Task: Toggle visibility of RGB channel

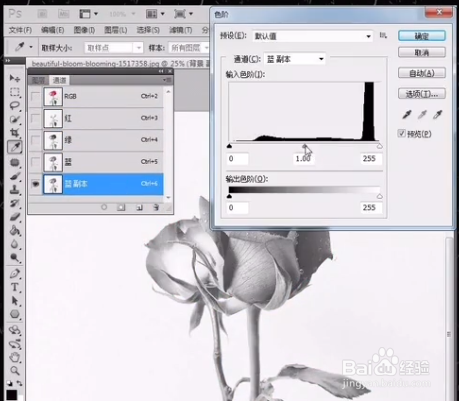Action: [x=36, y=96]
